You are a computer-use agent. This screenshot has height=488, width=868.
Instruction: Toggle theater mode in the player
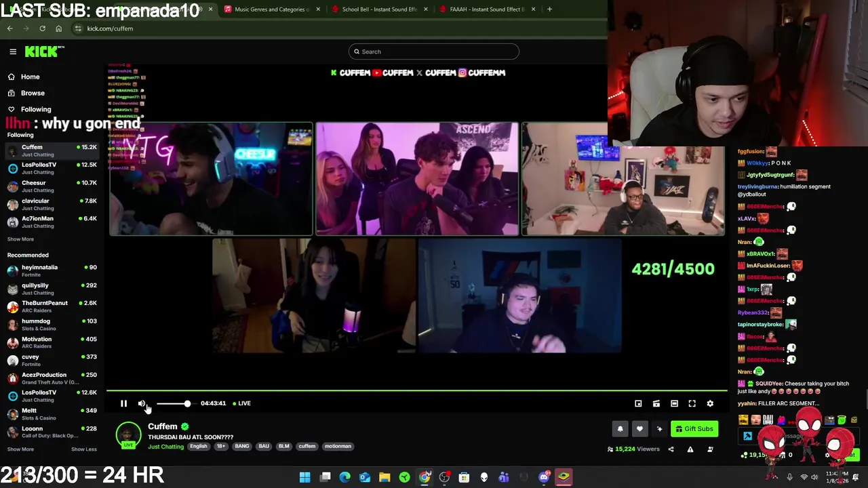674,403
